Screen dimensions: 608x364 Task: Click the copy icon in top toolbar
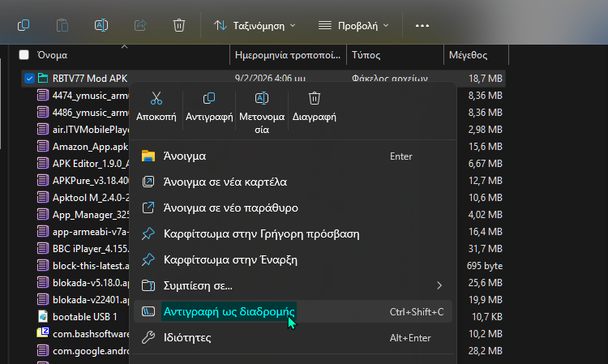click(x=24, y=25)
